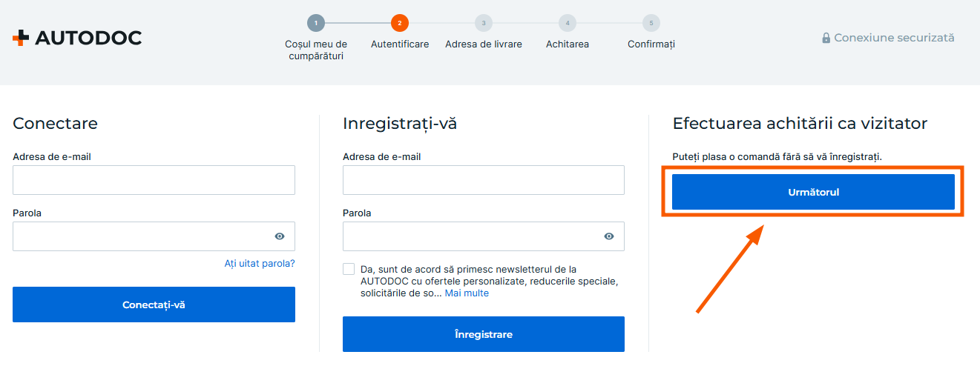Click step 2 Autentificare circle
Screen dimensions: 980x366
tap(400, 23)
